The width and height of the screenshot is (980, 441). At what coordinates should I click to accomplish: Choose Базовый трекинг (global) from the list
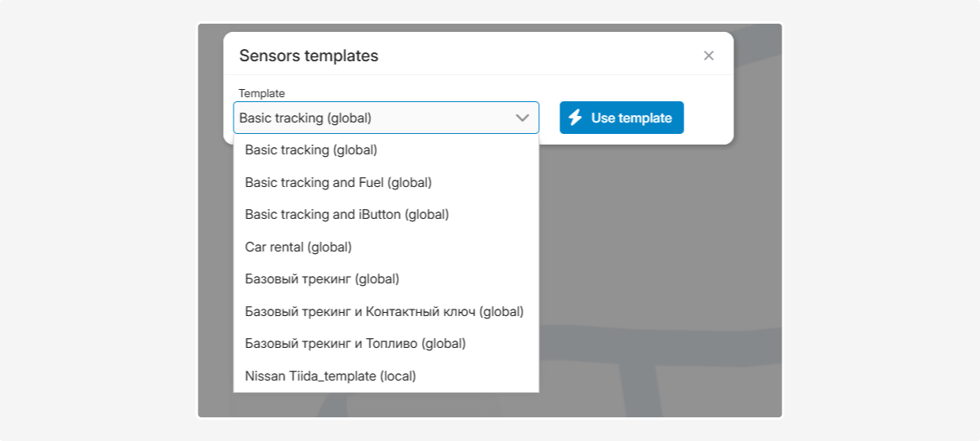tap(322, 279)
